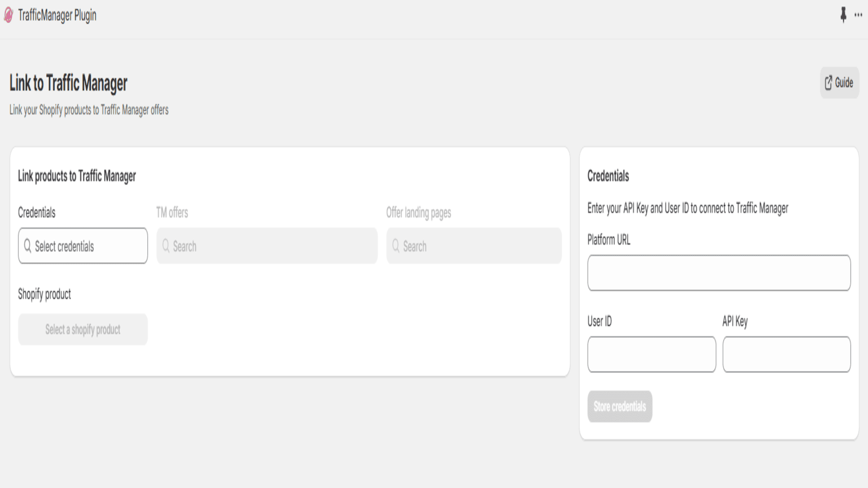This screenshot has width=868, height=488.
Task: Click the TM offers label
Action: tap(172, 213)
